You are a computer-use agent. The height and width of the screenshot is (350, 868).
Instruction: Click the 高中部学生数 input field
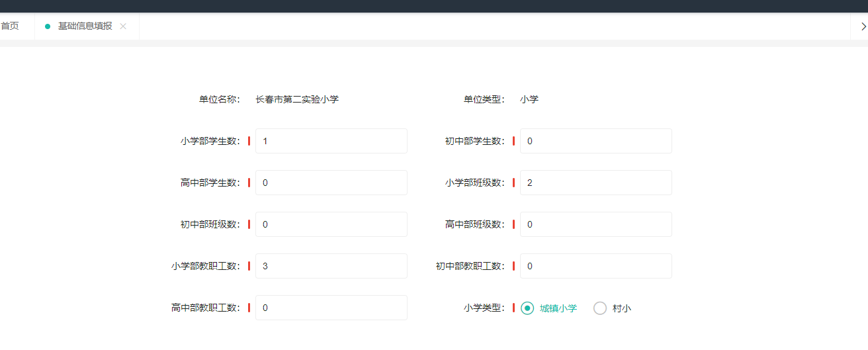pos(331,183)
